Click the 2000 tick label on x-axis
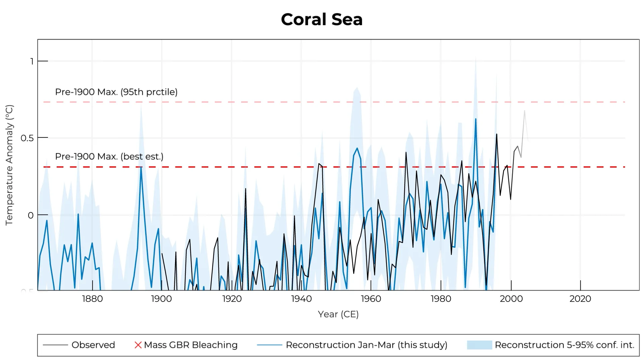Image resolution: width=644 pixels, height=362 pixels. 511,299
